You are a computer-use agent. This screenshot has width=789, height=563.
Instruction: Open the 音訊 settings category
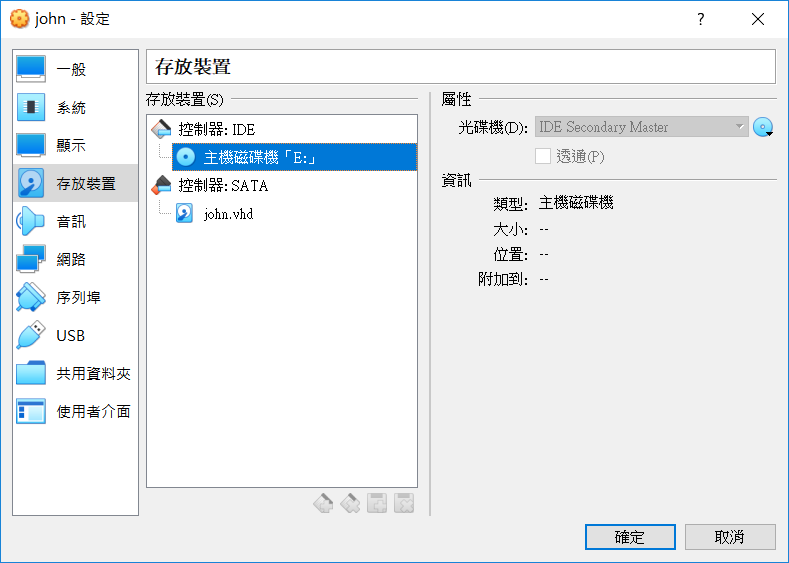(x=75, y=221)
